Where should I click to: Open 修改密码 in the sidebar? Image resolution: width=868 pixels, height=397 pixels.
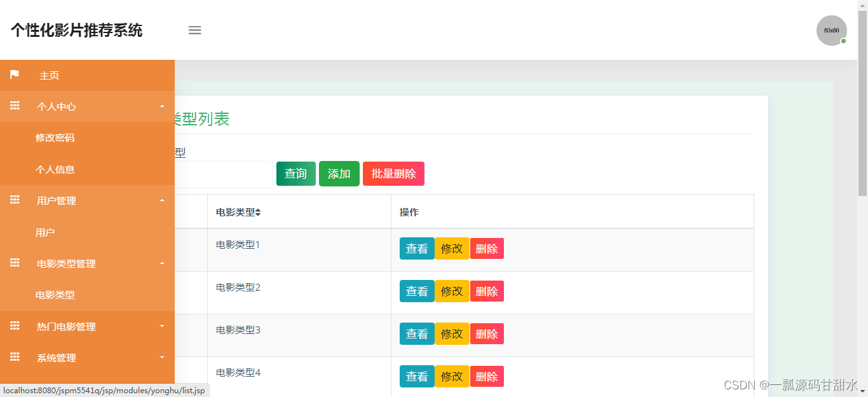coord(55,137)
